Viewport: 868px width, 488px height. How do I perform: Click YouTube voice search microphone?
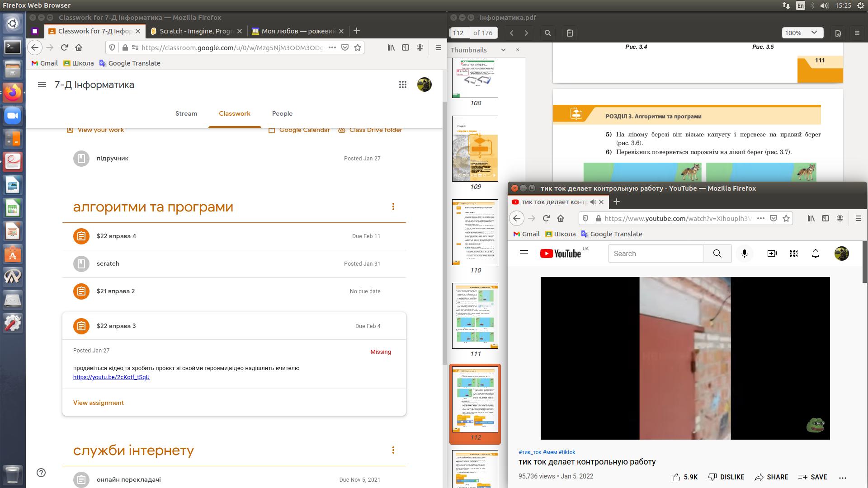click(x=744, y=253)
